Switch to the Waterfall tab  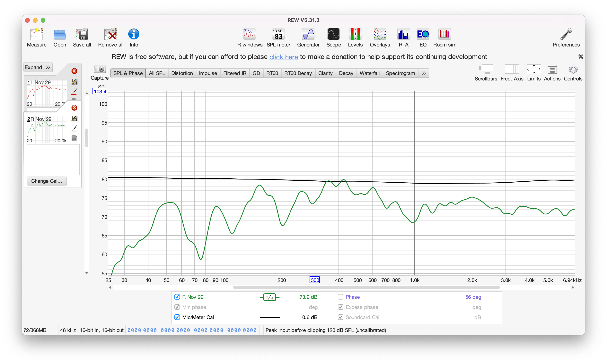click(369, 73)
